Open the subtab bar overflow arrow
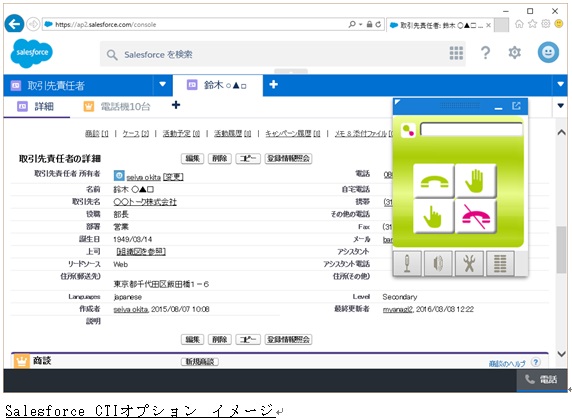572x420 pixels. pyautogui.click(x=561, y=106)
